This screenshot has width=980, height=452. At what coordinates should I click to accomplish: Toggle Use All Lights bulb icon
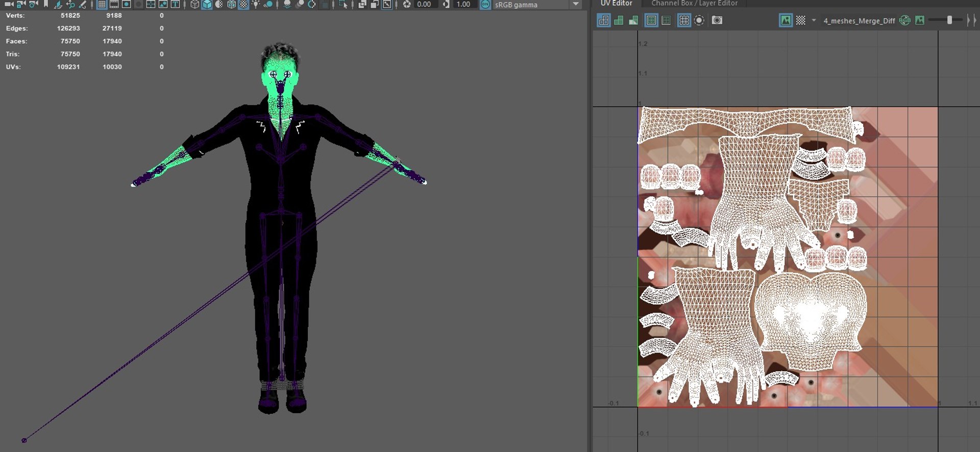[x=256, y=4]
